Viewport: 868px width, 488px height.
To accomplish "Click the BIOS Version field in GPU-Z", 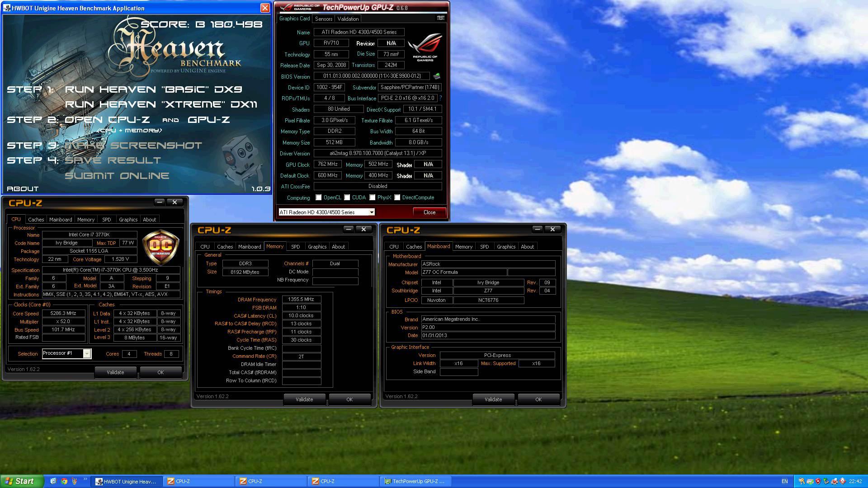I will (372, 76).
